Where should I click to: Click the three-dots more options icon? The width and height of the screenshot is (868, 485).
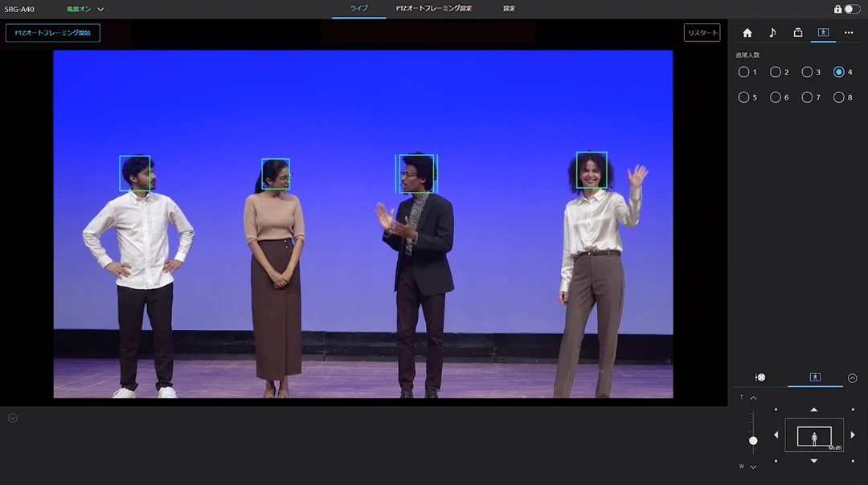pyautogui.click(x=848, y=33)
